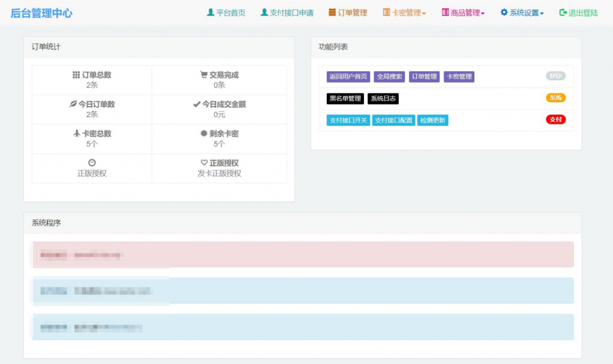Screen dimensions: 613x364
Task: Expand the 商品管理 dropdown caret
Action: coord(483,14)
